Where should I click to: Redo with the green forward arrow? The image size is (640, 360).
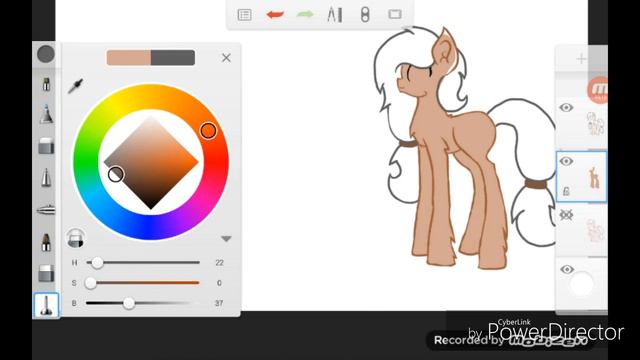(305, 15)
